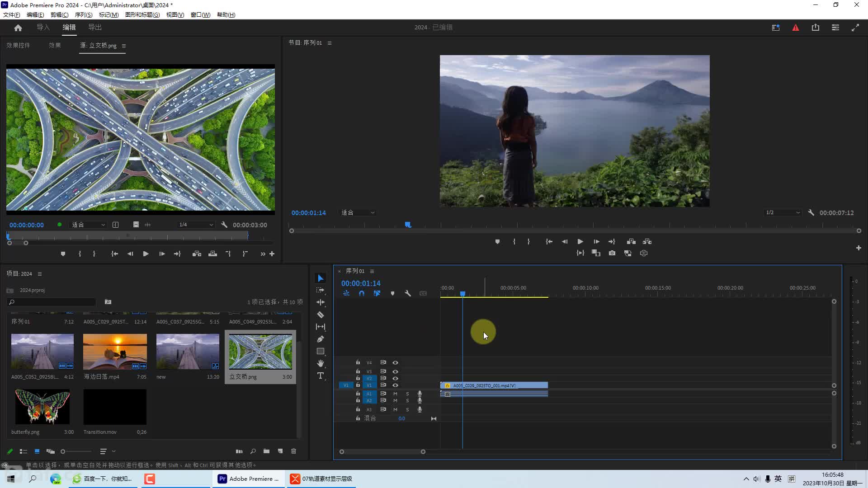
Task: Select the Type tool
Action: pos(321,375)
